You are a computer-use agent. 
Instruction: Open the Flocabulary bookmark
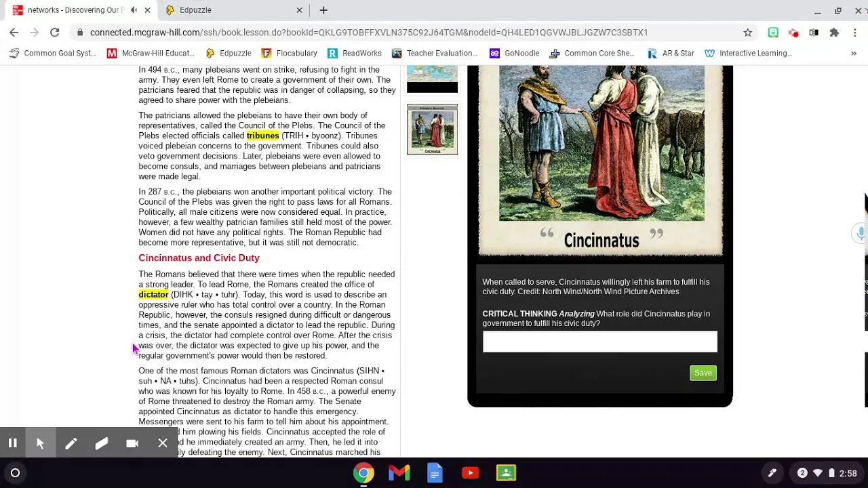point(289,53)
